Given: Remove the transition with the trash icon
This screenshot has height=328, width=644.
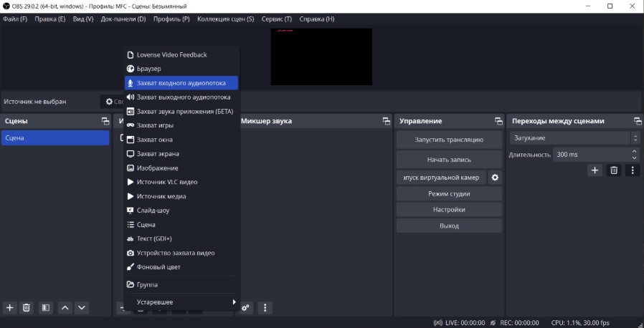Looking at the screenshot, I should [x=614, y=170].
